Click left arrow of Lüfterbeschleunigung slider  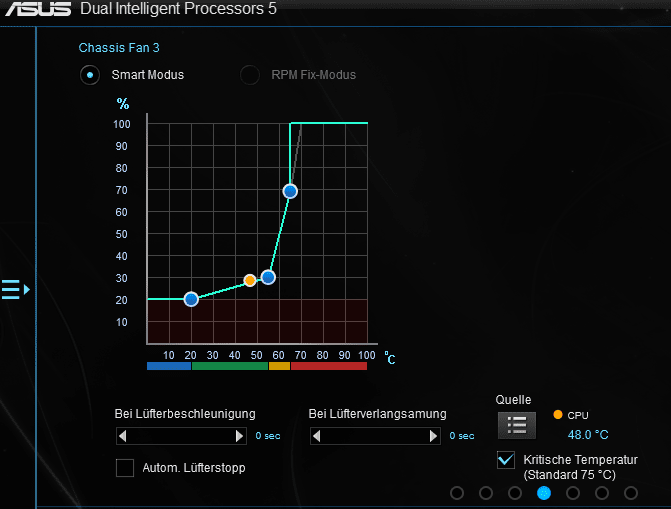click(123, 436)
